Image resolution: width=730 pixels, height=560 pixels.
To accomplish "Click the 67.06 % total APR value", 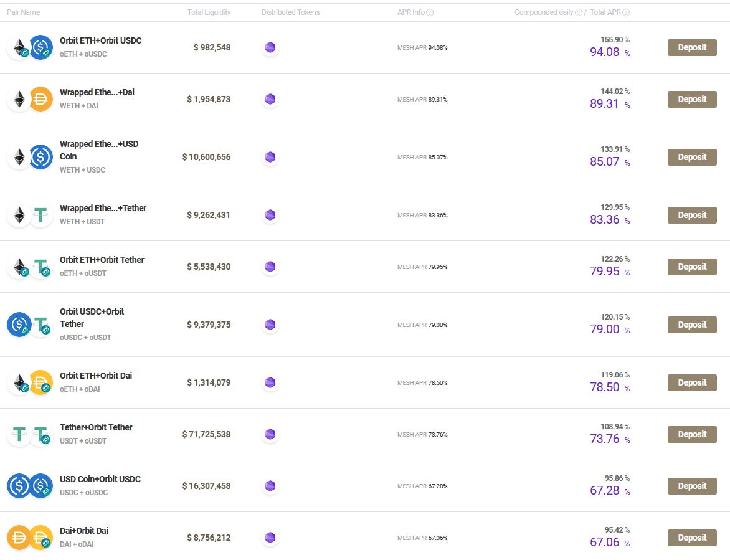I will (x=610, y=542).
